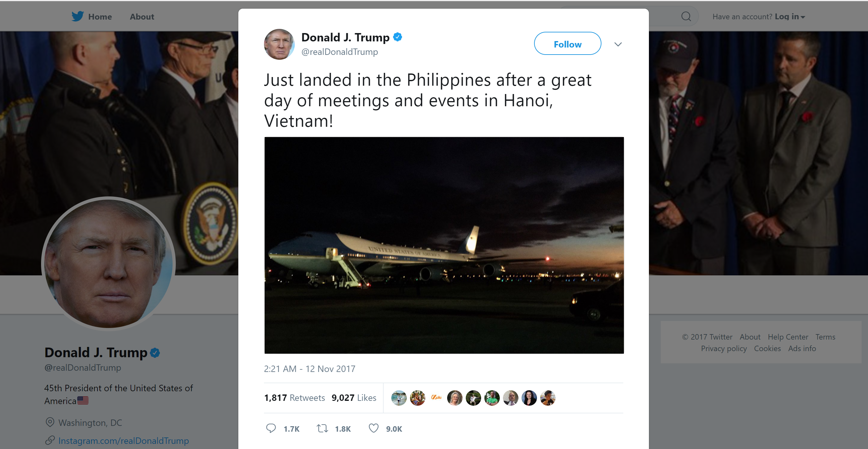
Task: Open the Privacy policy footer link
Action: (x=723, y=348)
